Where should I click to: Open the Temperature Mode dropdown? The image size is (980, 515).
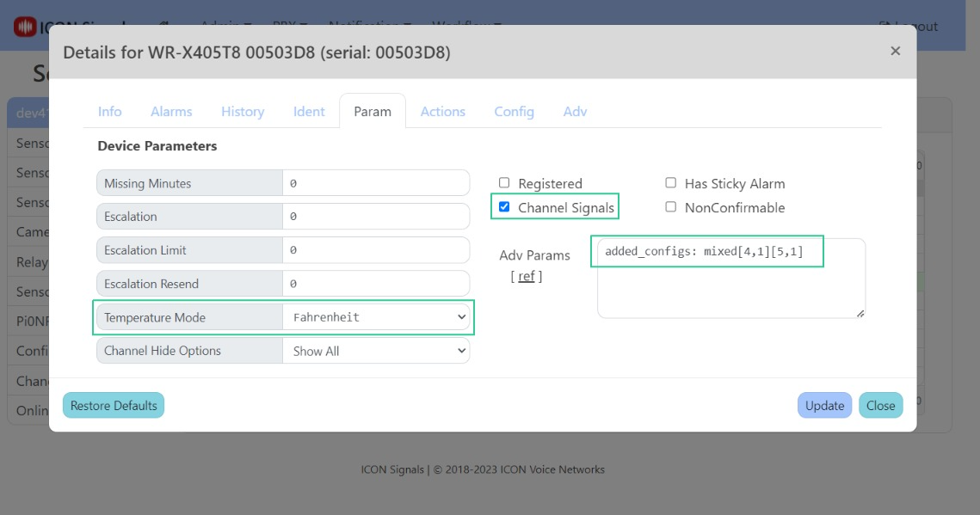(374, 317)
